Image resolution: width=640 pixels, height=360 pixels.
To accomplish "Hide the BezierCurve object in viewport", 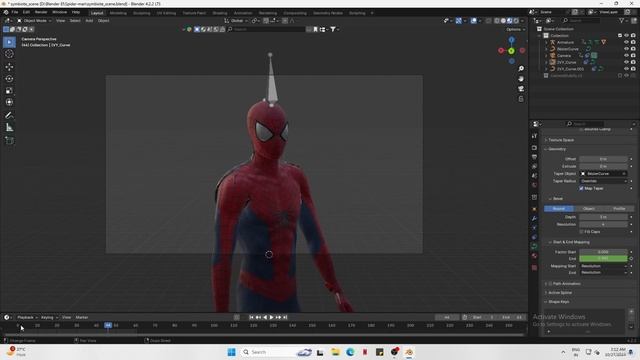I will (627, 49).
